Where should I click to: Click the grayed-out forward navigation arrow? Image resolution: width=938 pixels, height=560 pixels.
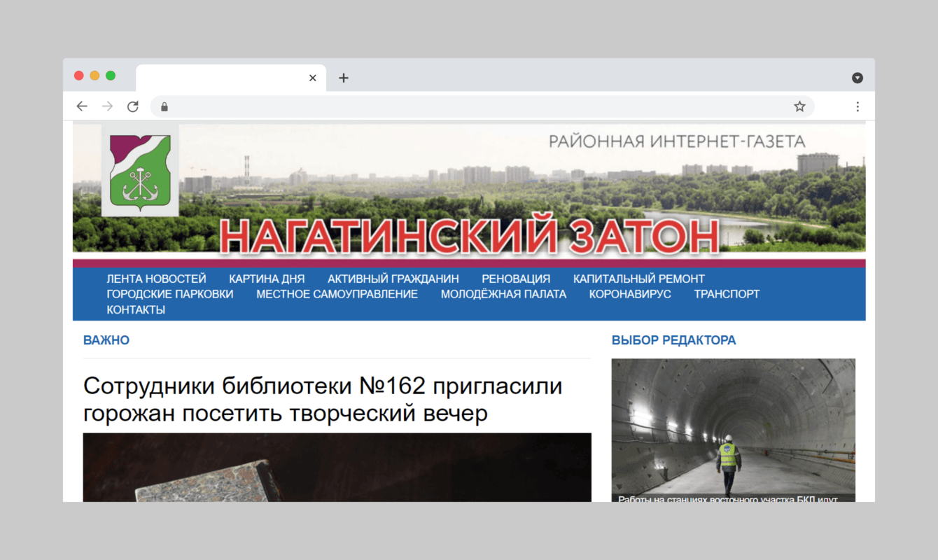point(107,106)
